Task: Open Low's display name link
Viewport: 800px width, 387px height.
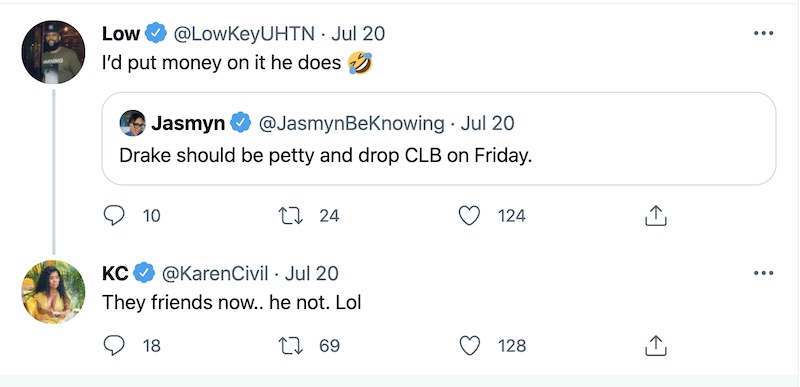Action: [121, 34]
